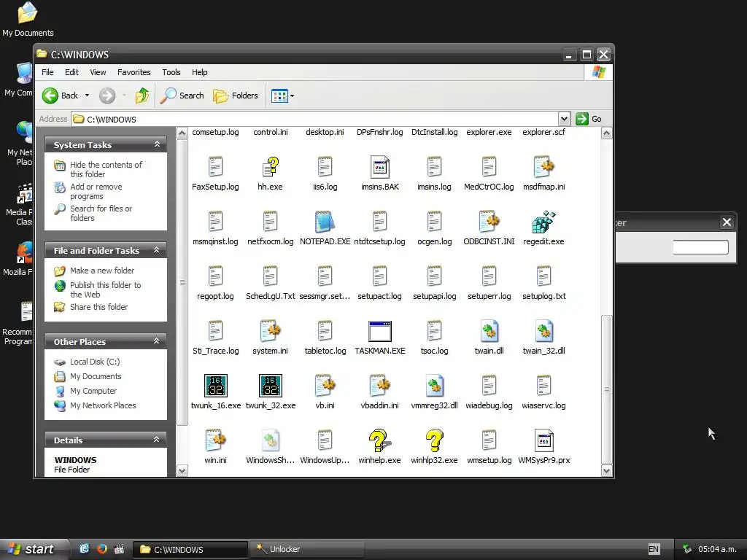Select the WMSysPr9.prx file icon
The image size is (747, 560).
[x=543, y=440]
